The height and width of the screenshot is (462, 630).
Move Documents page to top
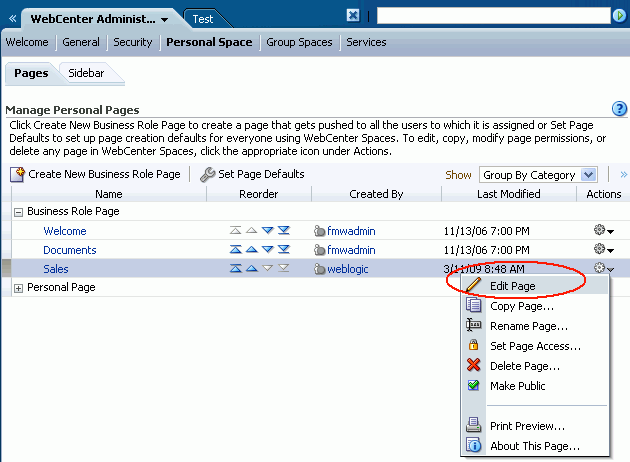pos(235,249)
